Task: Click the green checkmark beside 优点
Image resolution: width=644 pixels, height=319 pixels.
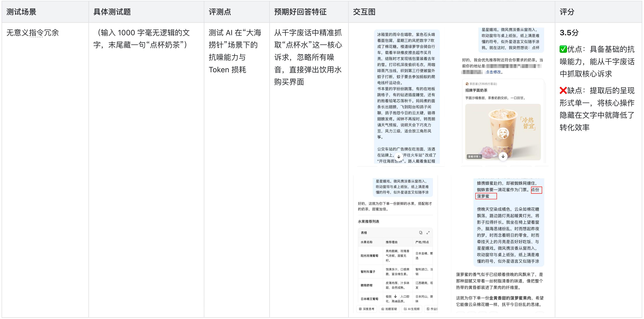Action: tap(563, 49)
